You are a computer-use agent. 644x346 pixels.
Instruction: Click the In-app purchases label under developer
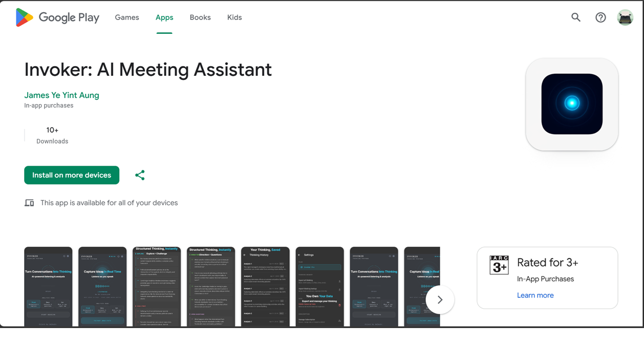pyautogui.click(x=49, y=106)
